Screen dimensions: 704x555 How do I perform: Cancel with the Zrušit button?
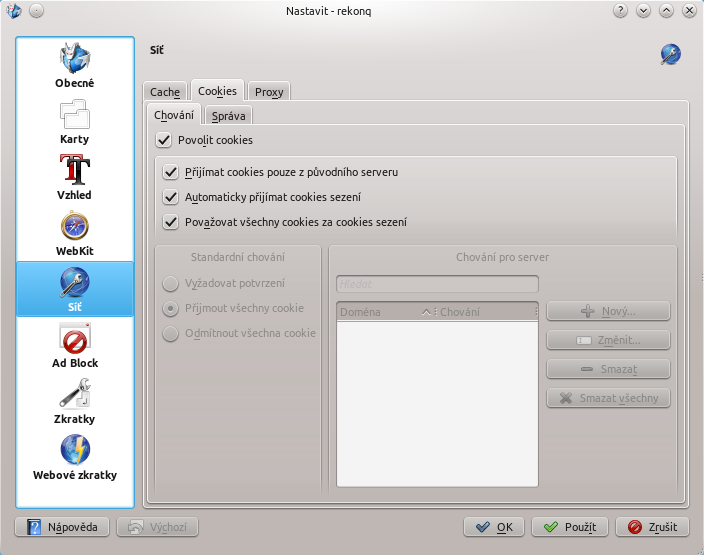(x=652, y=527)
